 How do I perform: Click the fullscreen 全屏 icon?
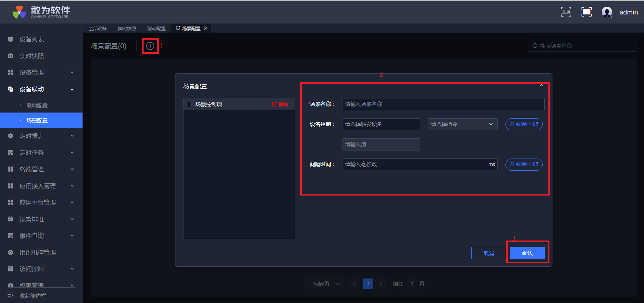566,12
